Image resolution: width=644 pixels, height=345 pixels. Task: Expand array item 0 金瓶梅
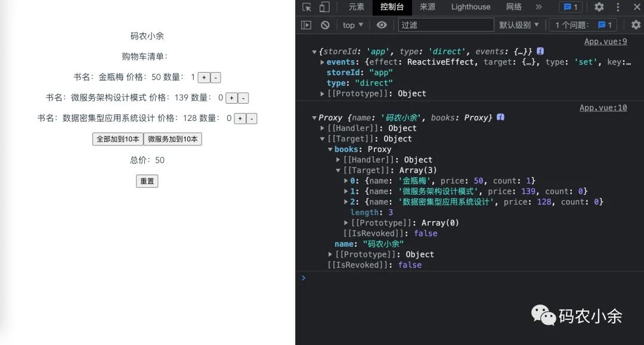(346, 181)
